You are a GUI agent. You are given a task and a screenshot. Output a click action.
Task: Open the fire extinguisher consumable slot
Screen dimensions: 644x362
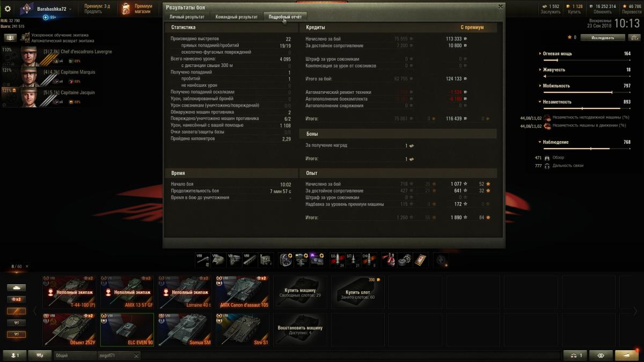coord(389,260)
